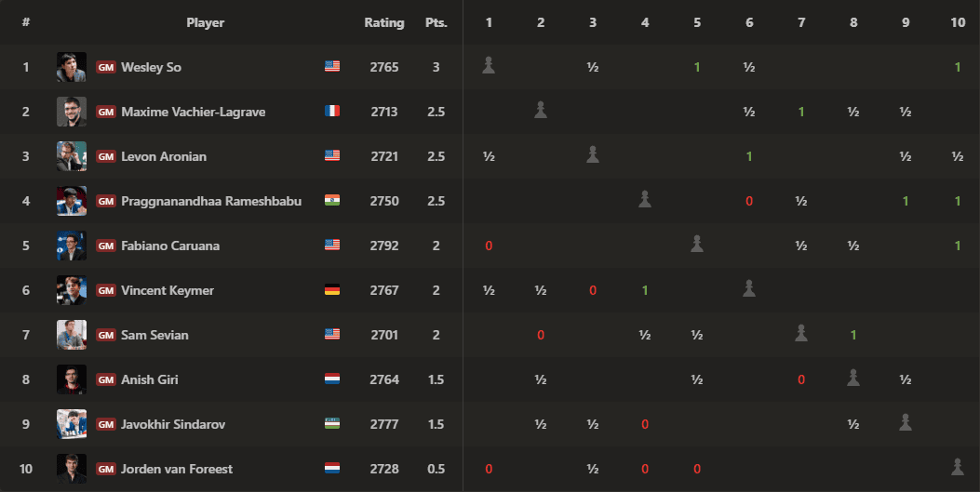
Task: Click the Pts. column header
Action: pyautogui.click(x=436, y=22)
